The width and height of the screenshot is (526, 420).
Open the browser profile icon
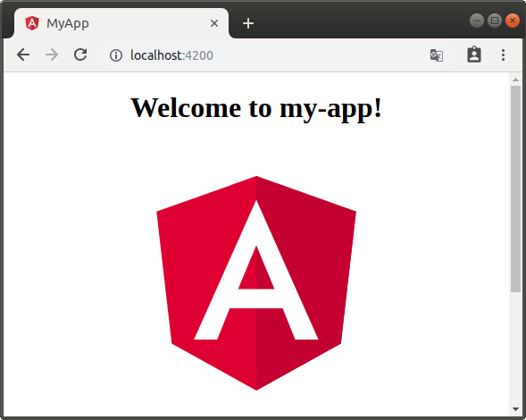point(474,55)
